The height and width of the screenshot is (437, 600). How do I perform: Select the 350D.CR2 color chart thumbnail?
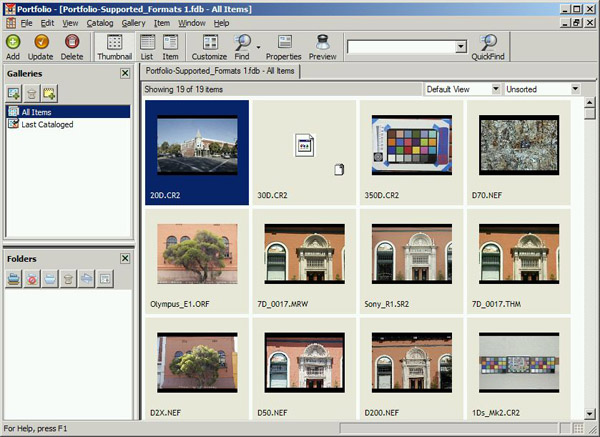pyautogui.click(x=412, y=153)
